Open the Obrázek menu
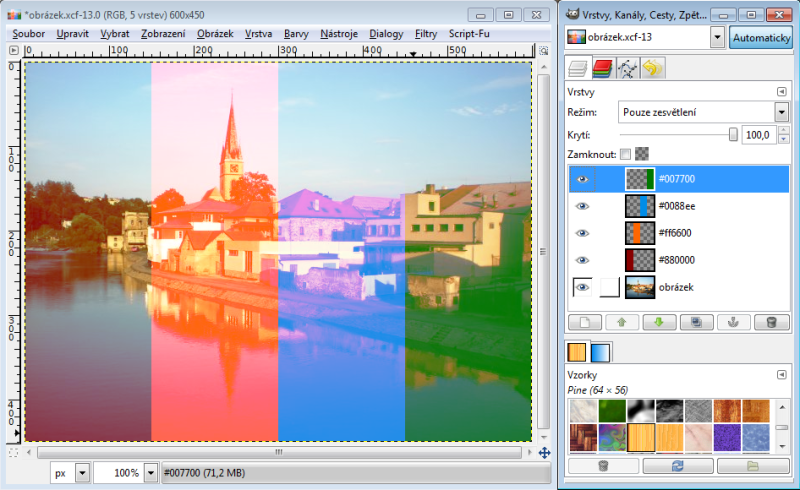 [215, 34]
